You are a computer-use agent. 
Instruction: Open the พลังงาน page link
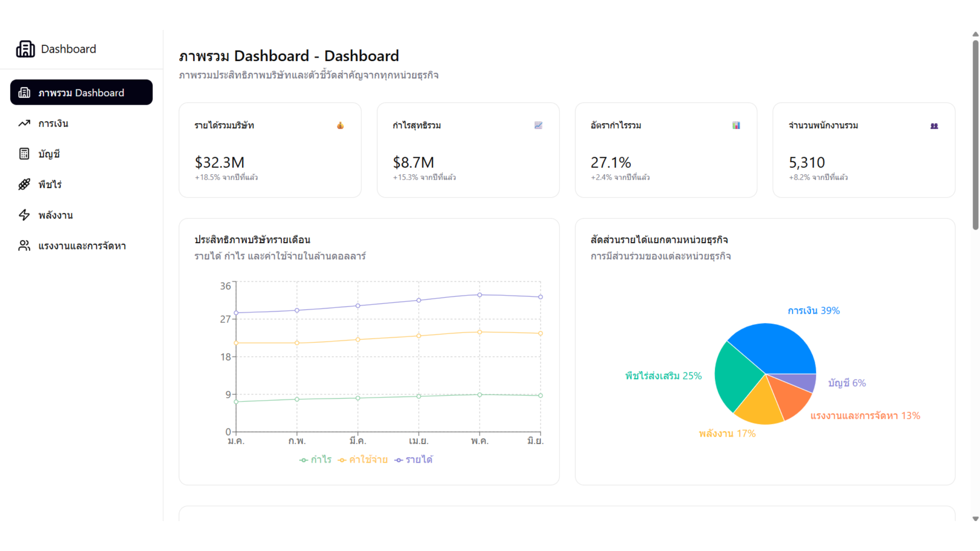tap(56, 215)
